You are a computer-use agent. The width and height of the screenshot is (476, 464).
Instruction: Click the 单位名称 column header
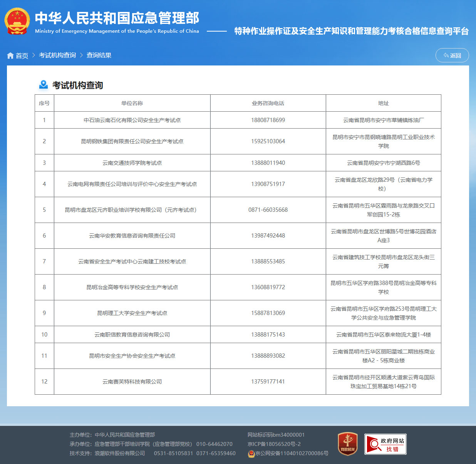(x=132, y=103)
